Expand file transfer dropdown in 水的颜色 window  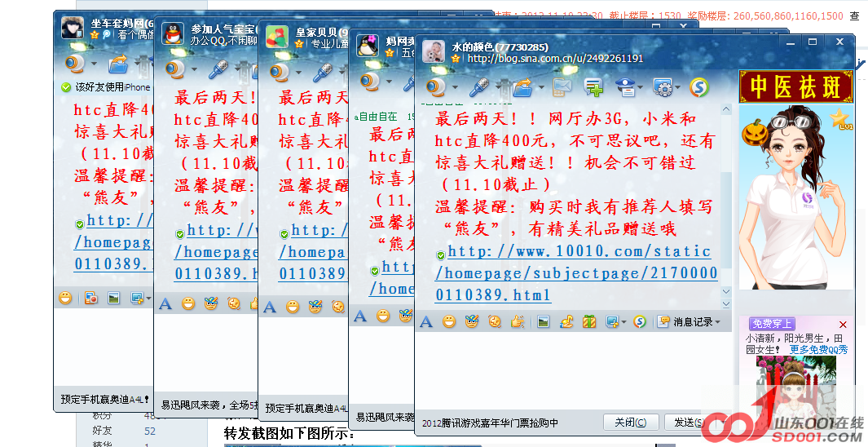[x=541, y=87]
